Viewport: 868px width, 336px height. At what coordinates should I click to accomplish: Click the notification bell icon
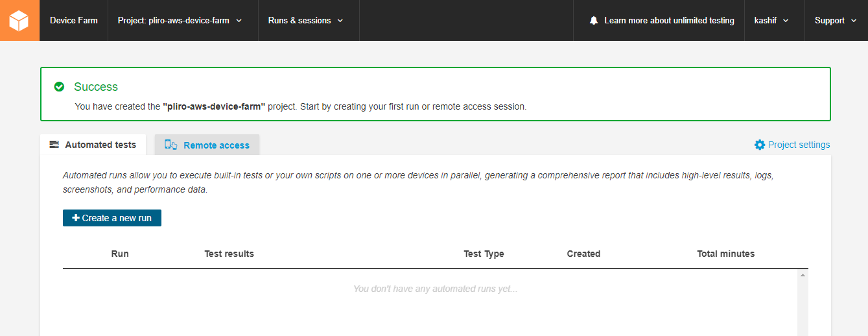tap(594, 21)
